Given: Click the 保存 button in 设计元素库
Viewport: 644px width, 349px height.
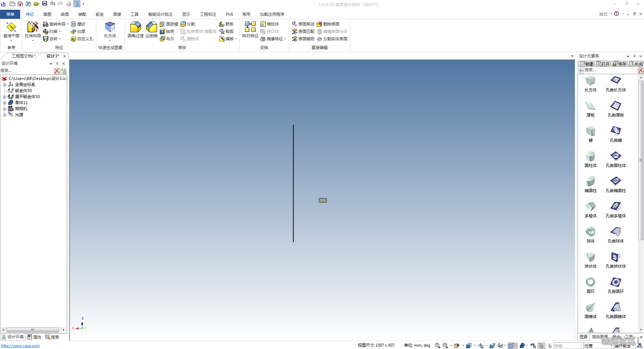Looking at the screenshot, I should click(619, 64).
